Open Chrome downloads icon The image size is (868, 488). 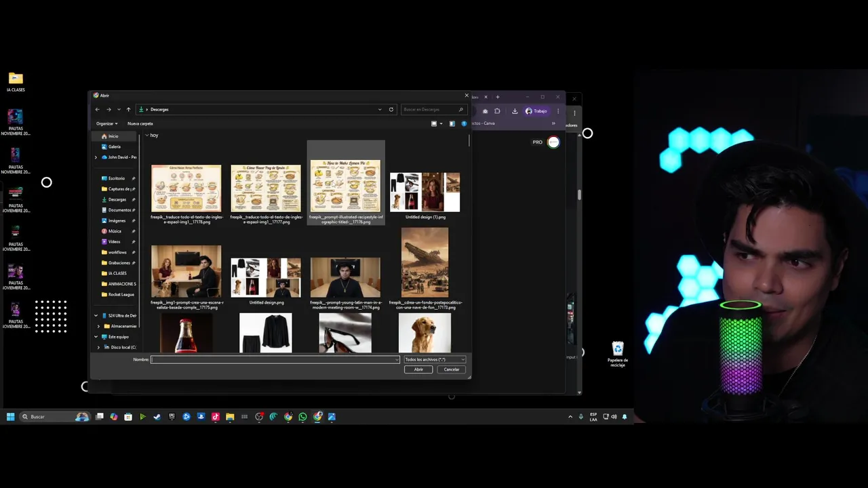(515, 111)
